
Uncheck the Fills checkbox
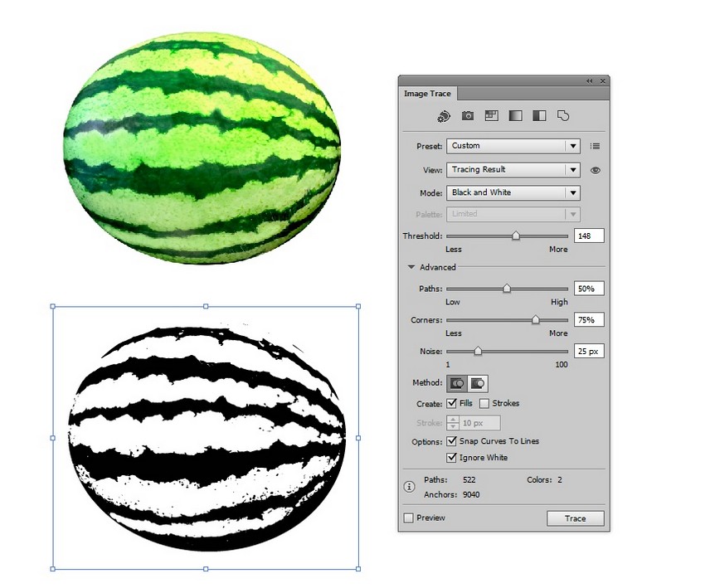pyautogui.click(x=451, y=403)
